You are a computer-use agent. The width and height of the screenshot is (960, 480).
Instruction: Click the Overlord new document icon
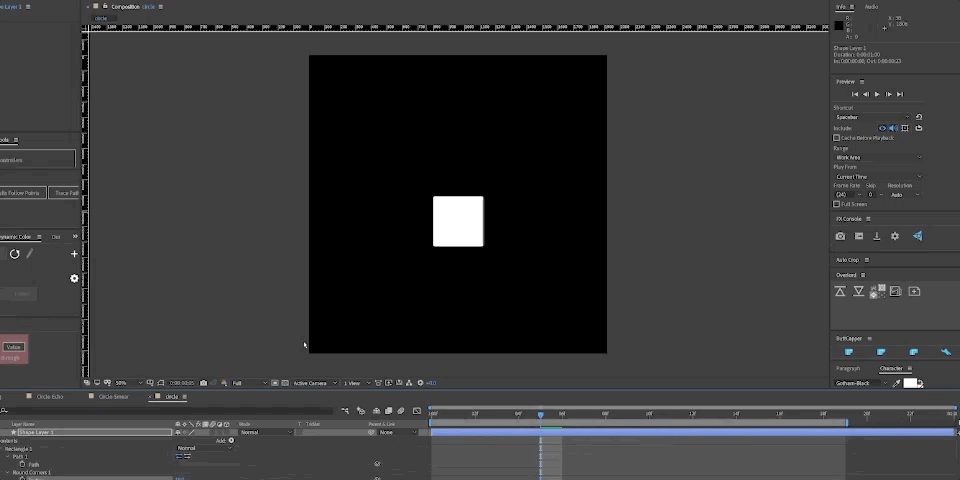914,291
